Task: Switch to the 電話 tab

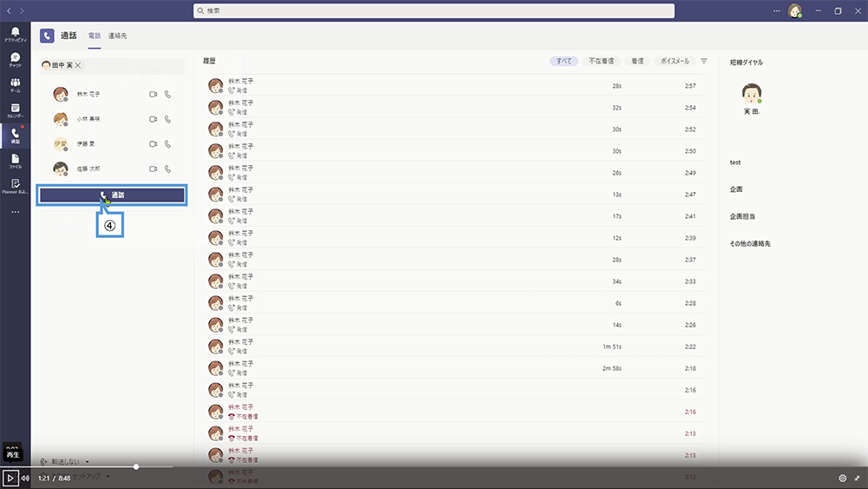Action: (95, 36)
